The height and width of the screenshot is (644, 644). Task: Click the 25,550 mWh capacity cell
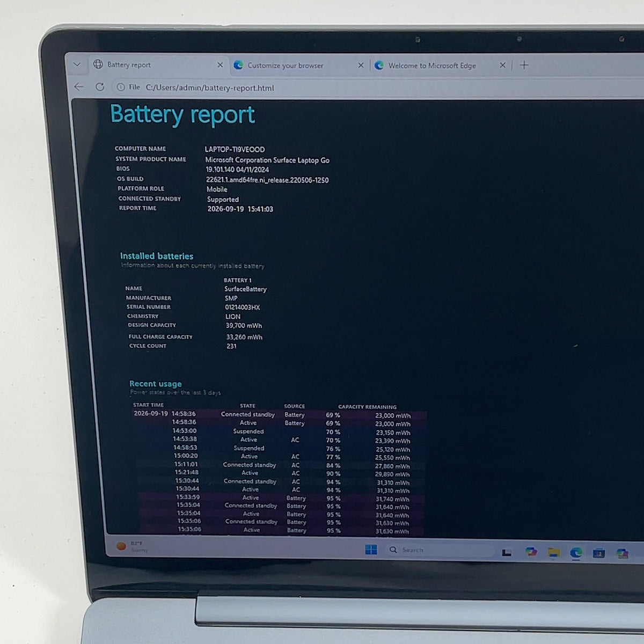392,458
